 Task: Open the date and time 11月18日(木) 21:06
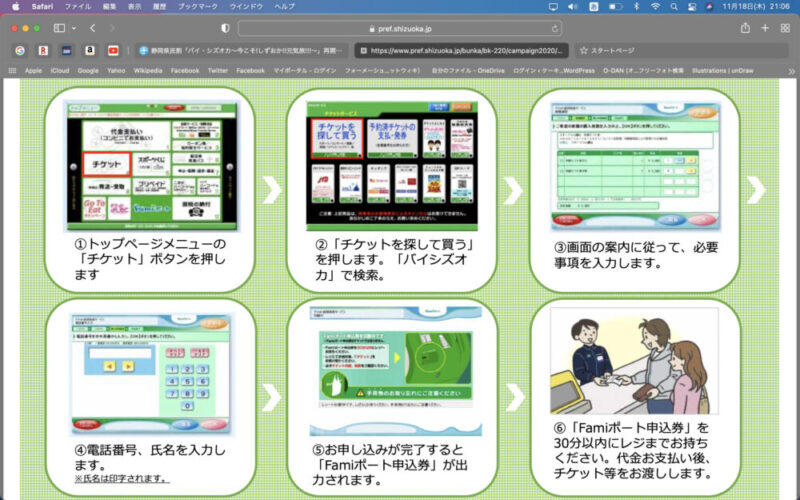756,7
